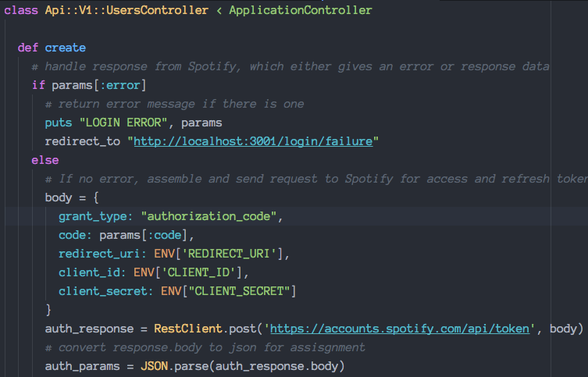Click 'puts' keyword before LOGIN ERROR

[59, 123]
